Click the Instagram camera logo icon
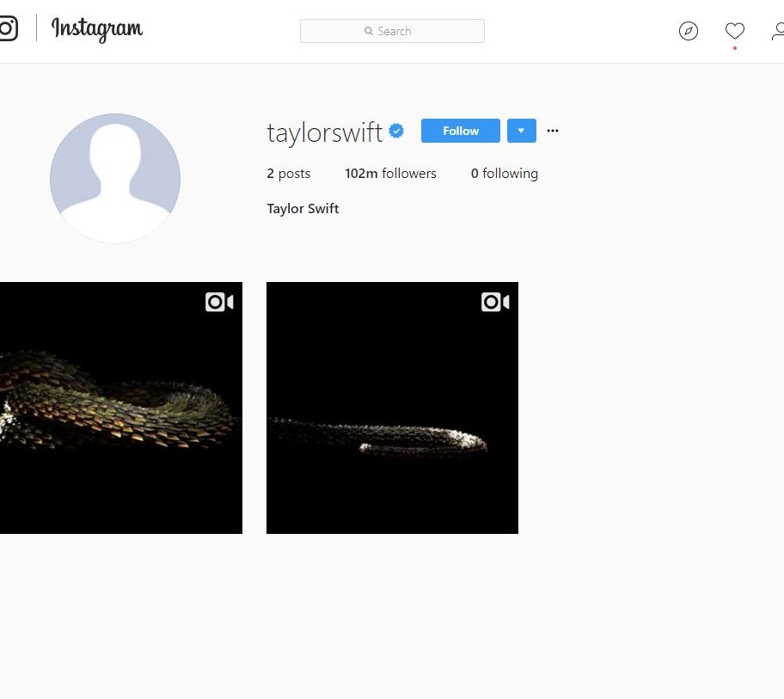 tap(8, 28)
